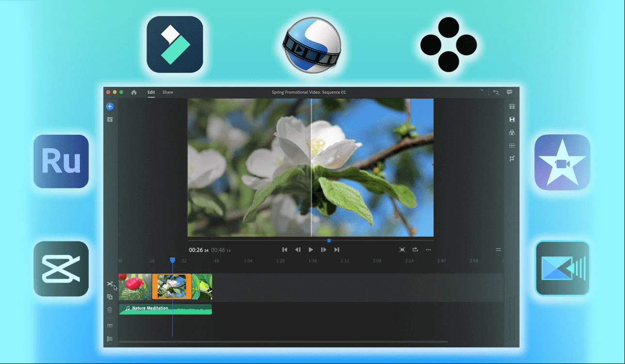Click the Home icon in Premiere Rush

click(x=134, y=92)
